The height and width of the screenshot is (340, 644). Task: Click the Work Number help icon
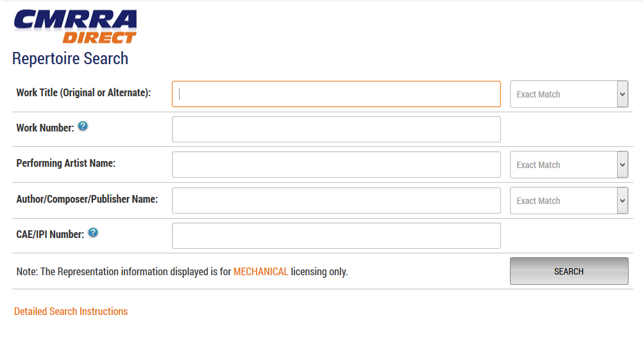coord(83,126)
